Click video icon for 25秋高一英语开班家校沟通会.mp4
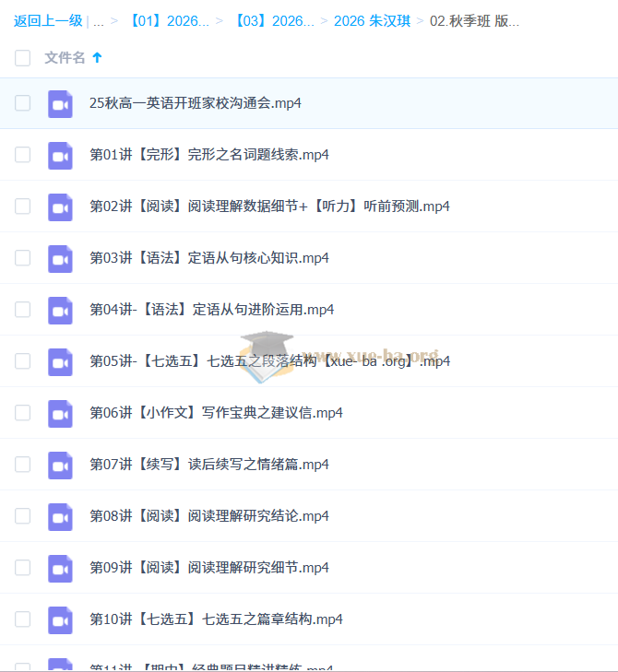The width and height of the screenshot is (618, 672). tap(60, 103)
